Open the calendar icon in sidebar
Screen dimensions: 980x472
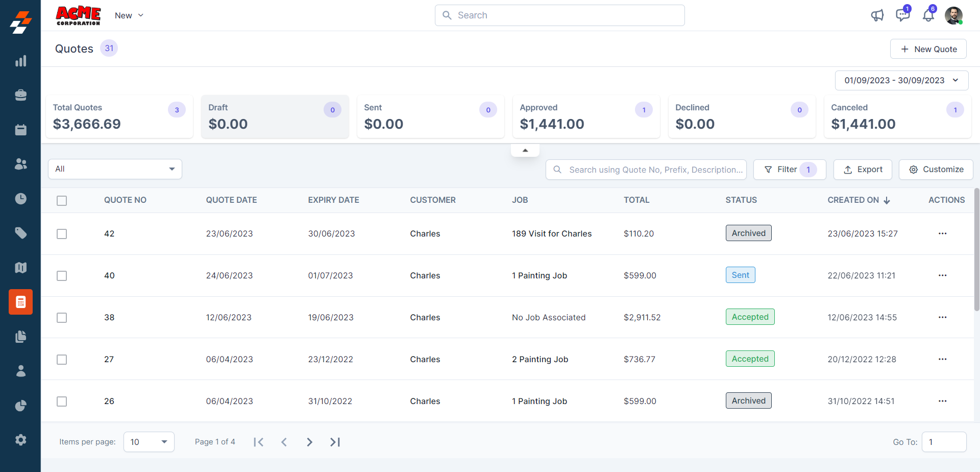[20, 130]
